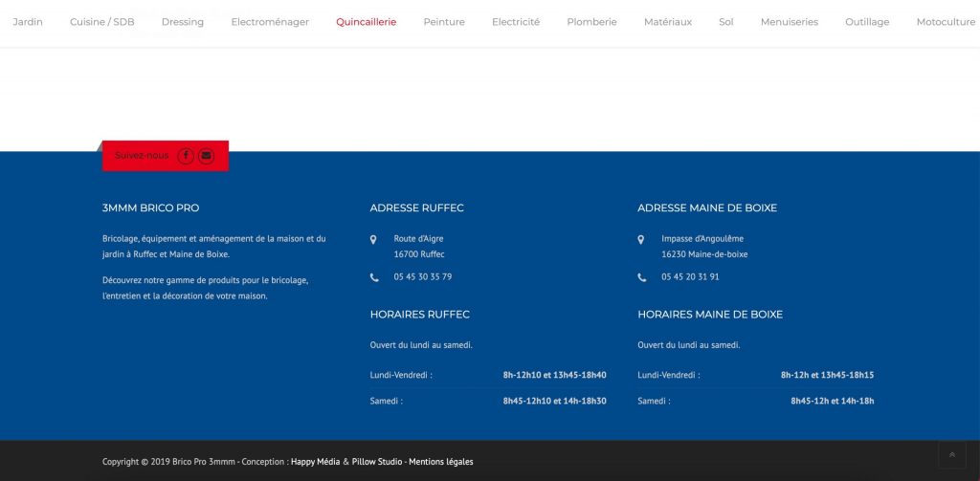Click the Facebook icon in Suivez-nous

coord(186,156)
